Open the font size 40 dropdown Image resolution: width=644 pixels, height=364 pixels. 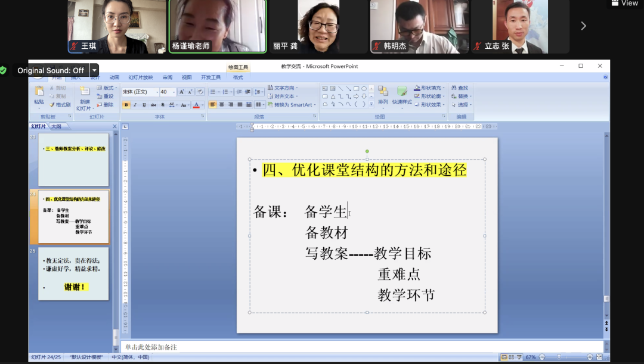[174, 92]
